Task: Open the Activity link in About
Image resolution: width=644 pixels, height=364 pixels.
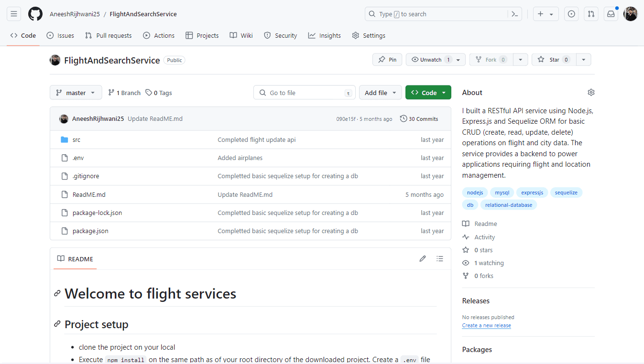Action: 479,237
